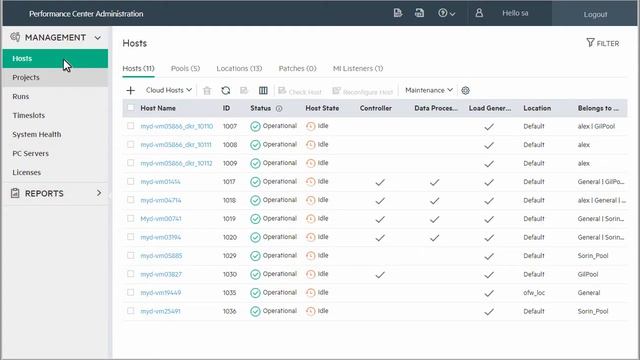The width and height of the screenshot is (640, 360).
Task: Click the Sorin_Pool cell for host 1029
Action: 593,256
